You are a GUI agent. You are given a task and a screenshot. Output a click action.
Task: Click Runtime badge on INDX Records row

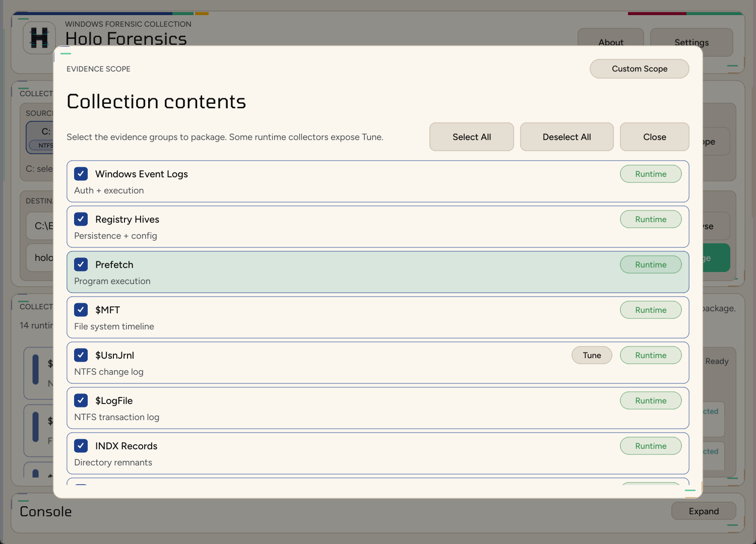tap(651, 446)
